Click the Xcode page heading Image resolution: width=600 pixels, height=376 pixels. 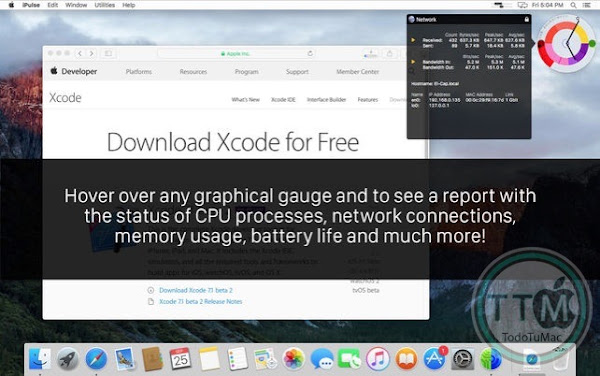65,98
